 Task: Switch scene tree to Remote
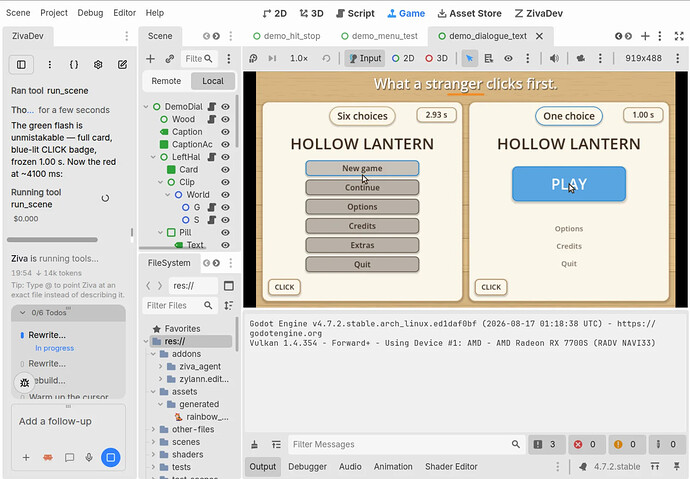166,81
